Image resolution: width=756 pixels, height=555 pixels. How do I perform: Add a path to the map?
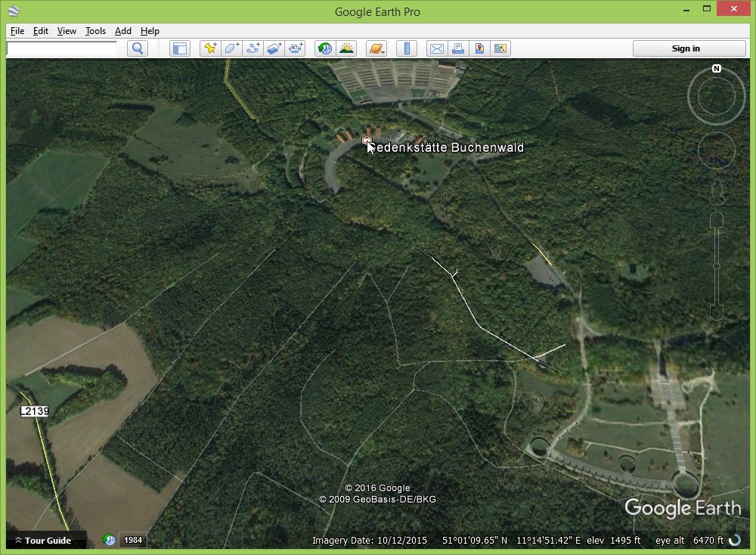[x=253, y=48]
